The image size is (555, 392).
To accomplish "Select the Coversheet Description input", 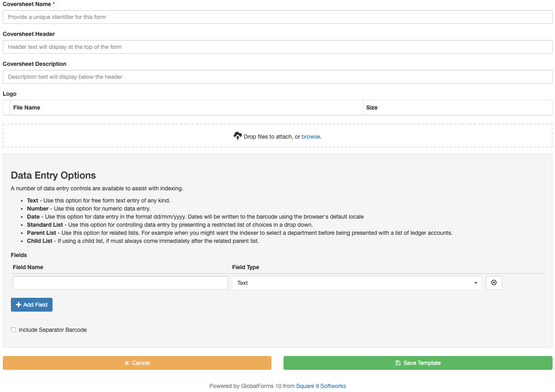I will (x=277, y=77).
